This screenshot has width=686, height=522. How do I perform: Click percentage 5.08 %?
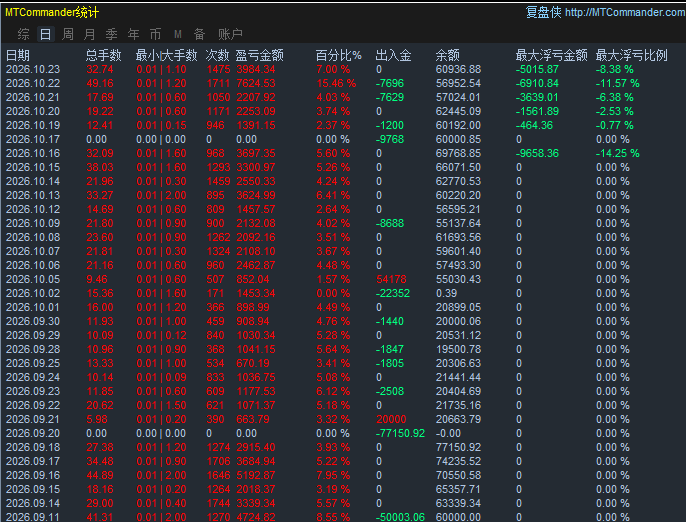click(333, 377)
